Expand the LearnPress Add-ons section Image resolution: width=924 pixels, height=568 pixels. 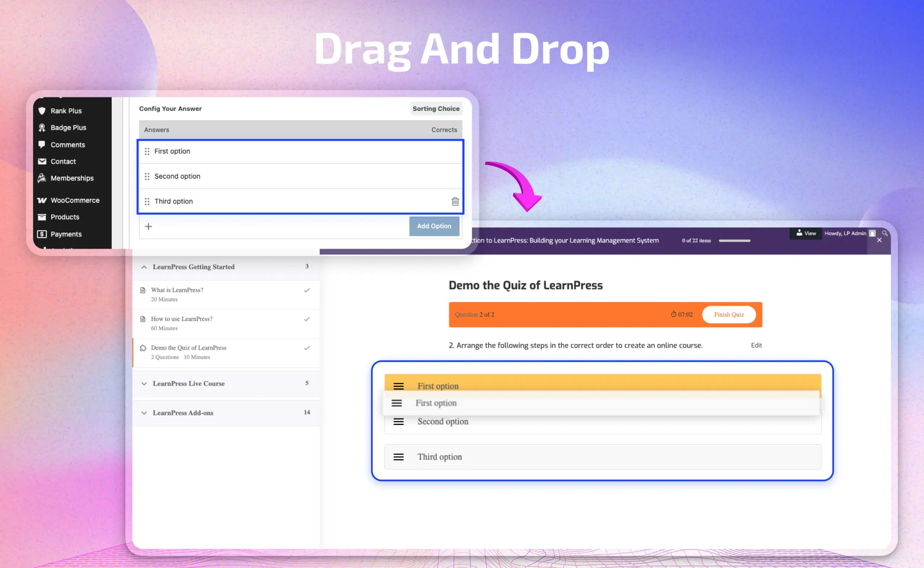click(144, 413)
